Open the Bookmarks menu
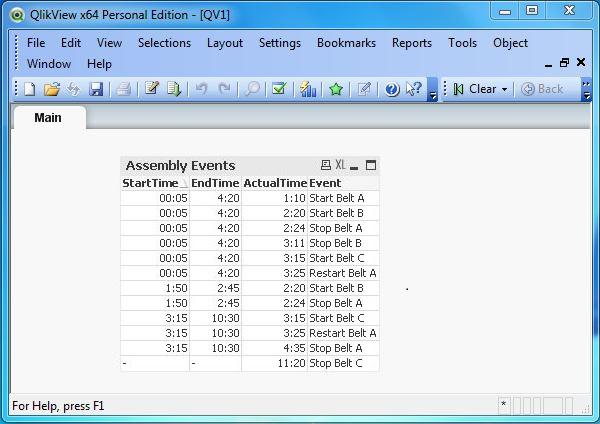The image size is (600, 424). 346,43
